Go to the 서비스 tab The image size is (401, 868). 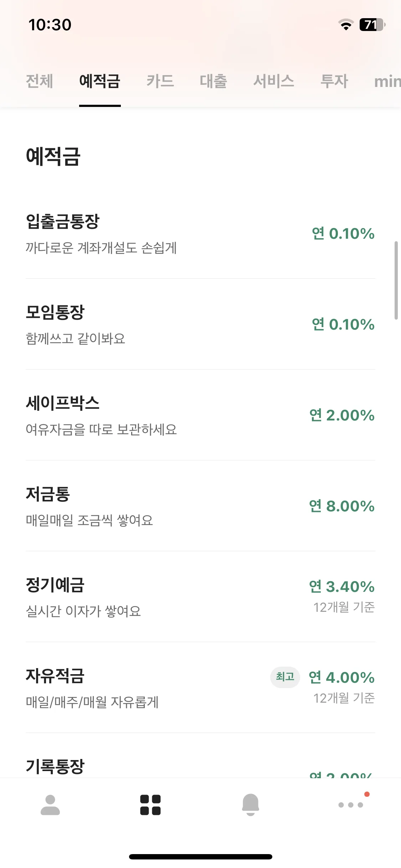coord(274,81)
